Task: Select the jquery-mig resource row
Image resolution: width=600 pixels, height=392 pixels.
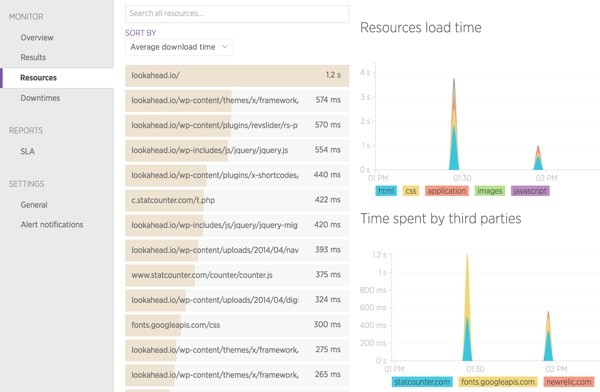Action: 237,225
